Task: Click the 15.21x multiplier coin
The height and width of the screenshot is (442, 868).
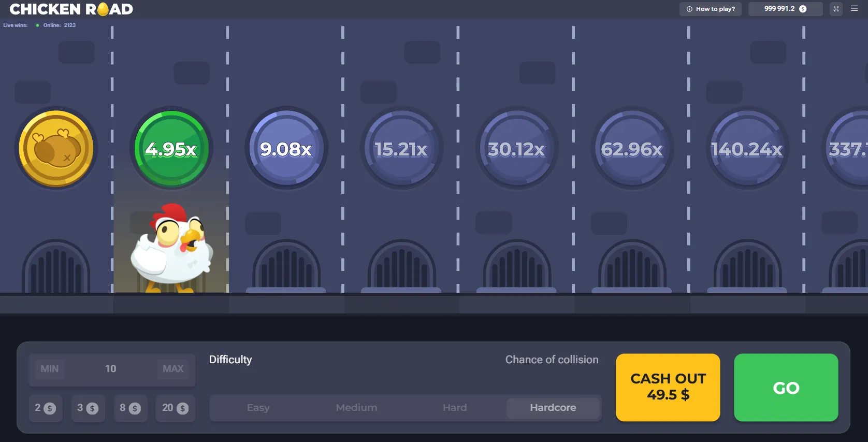Action: coord(401,149)
